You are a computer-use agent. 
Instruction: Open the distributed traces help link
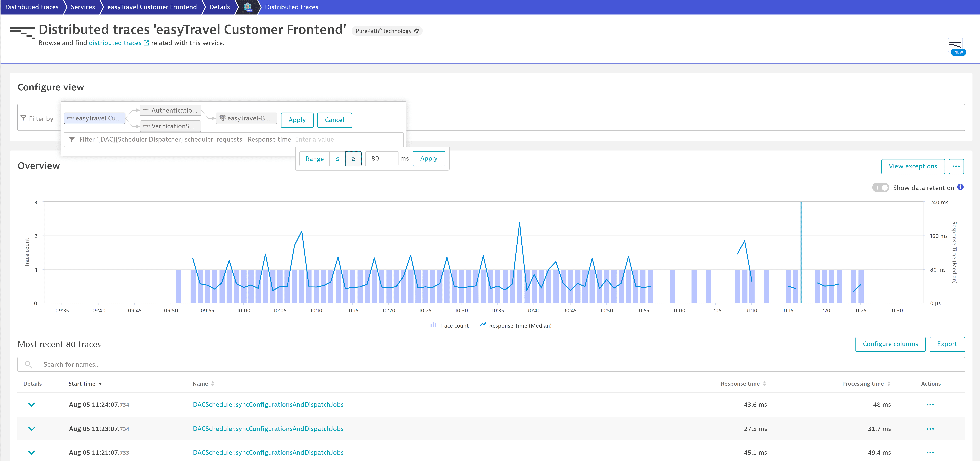119,43
